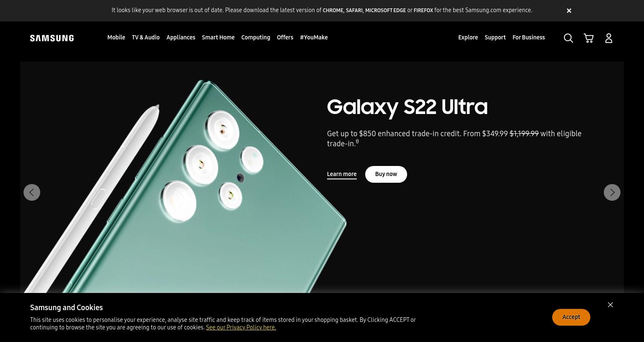Open the shopping cart icon
The width and height of the screenshot is (644, 342).
(589, 38)
